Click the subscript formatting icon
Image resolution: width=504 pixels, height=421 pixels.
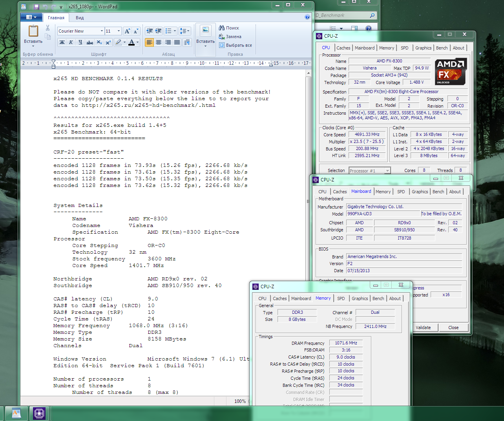[99, 42]
